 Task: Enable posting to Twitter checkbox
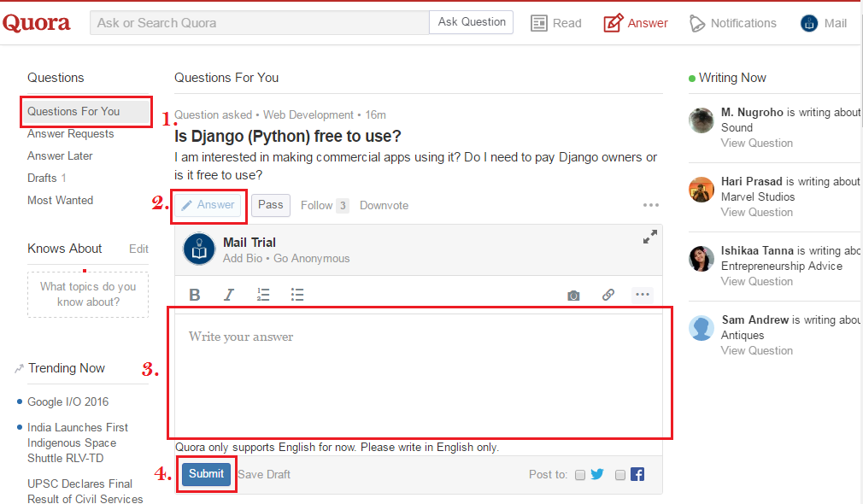tap(580, 475)
